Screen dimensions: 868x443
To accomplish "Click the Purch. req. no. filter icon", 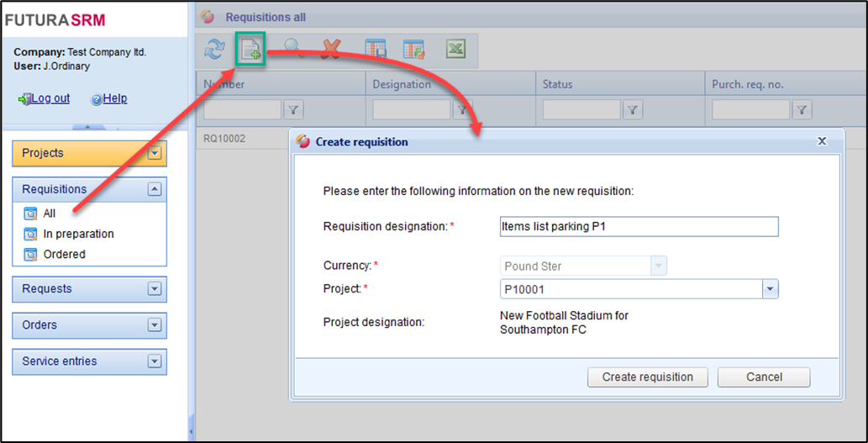I will (x=802, y=109).
